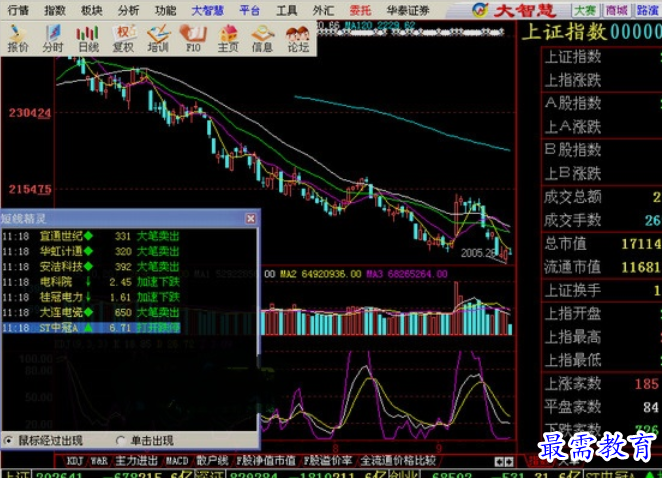Switch to the 全流通价格比较 tab
This screenshot has width=662, height=478.
click(x=398, y=461)
